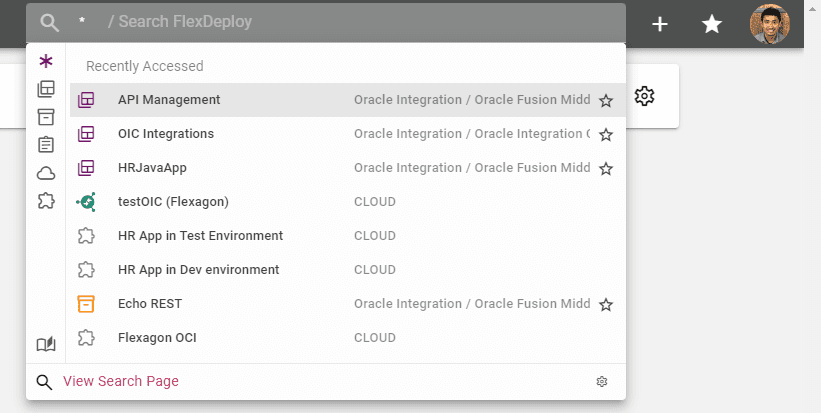Click puzzle icon for HR App in Dev environment
Image resolution: width=821 pixels, height=413 pixels.
(x=86, y=270)
